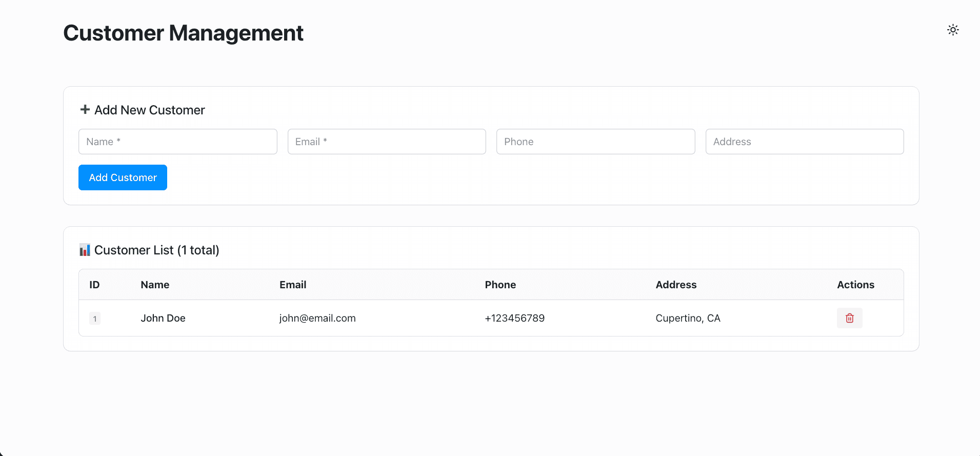This screenshot has height=456, width=980.
Task: Click the Customer Management heading
Action: pyautogui.click(x=183, y=33)
